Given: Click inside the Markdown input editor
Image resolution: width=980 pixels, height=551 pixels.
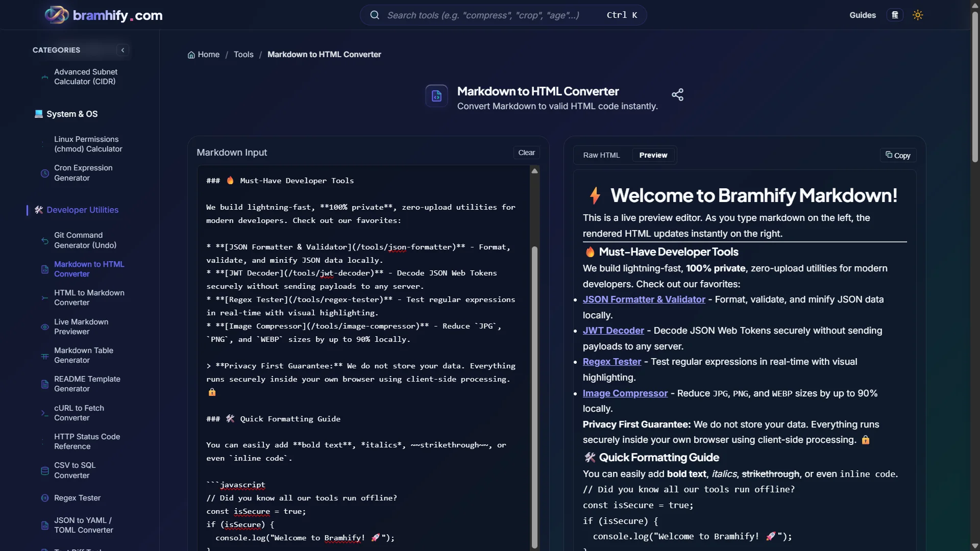Looking at the screenshot, I should click(x=363, y=357).
